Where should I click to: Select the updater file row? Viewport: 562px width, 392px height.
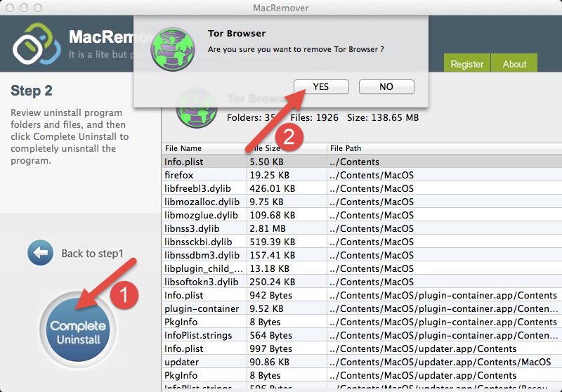click(x=362, y=362)
